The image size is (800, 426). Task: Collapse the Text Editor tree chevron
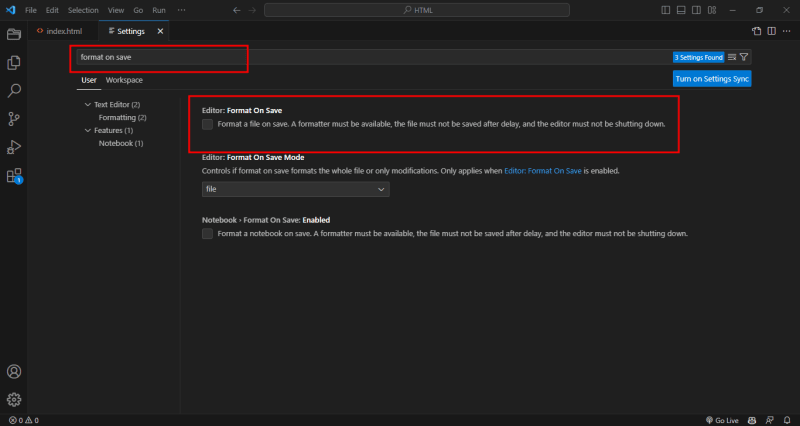click(88, 105)
